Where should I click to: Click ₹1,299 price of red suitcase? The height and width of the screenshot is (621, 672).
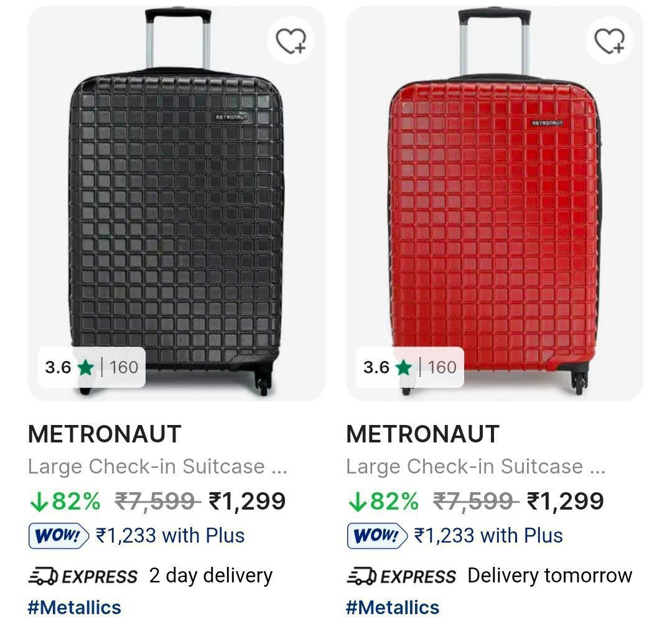point(566,501)
